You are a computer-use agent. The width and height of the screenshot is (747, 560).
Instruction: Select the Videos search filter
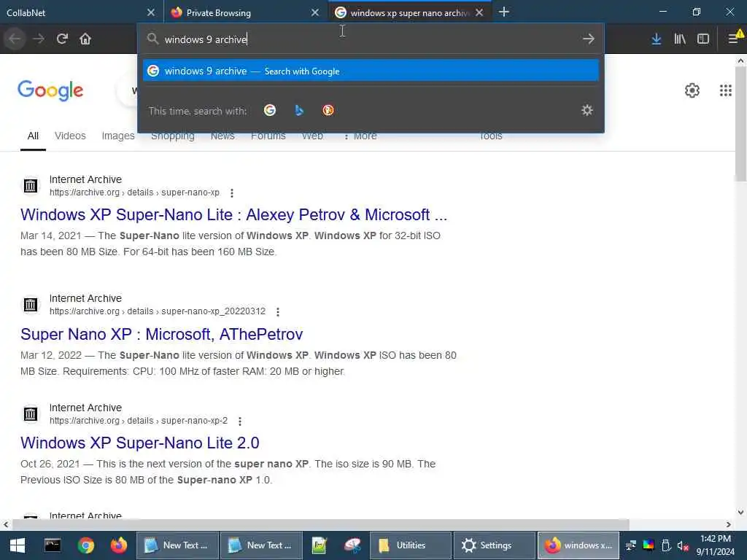(x=70, y=136)
